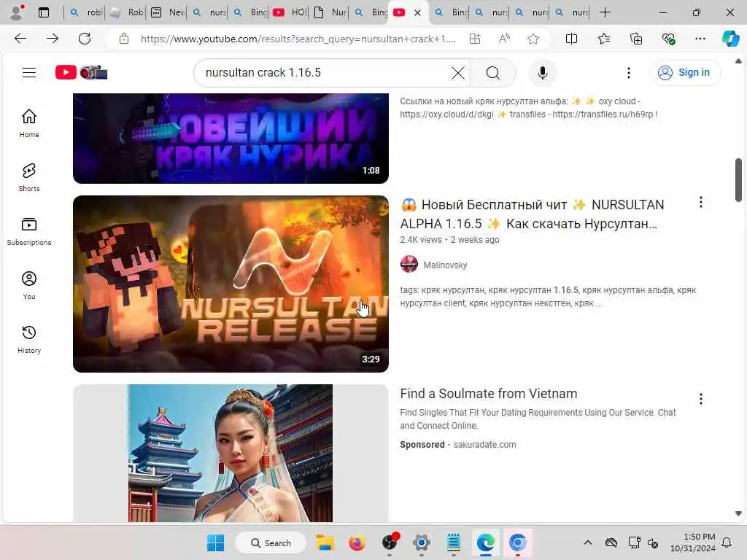Open options for the Vietnam ad

pos(700,399)
